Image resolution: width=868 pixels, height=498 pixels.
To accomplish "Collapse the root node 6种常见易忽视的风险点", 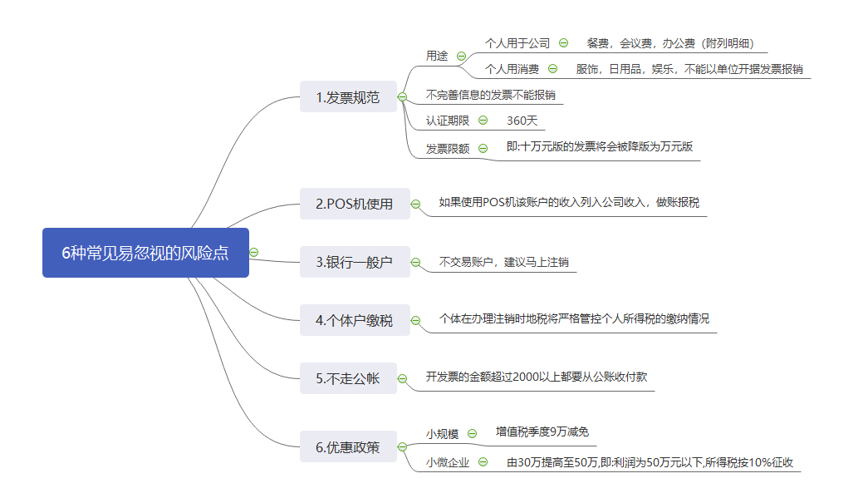I will [x=254, y=253].
